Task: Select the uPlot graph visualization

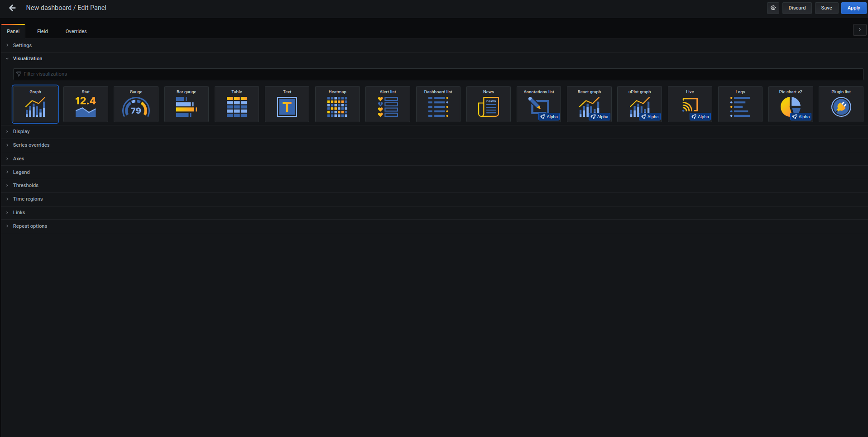Action: (x=639, y=104)
